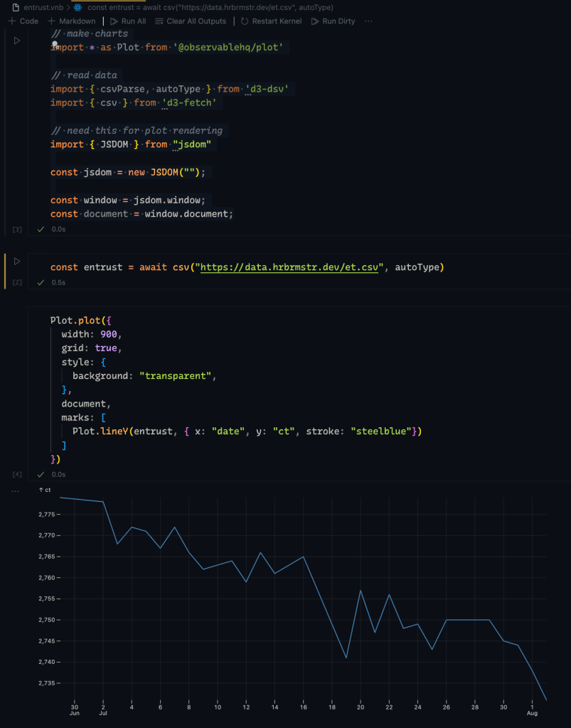Add a new Markdown cell
Image resolution: width=571 pixels, height=728 pixels.
pyautogui.click(x=72, y=21)
